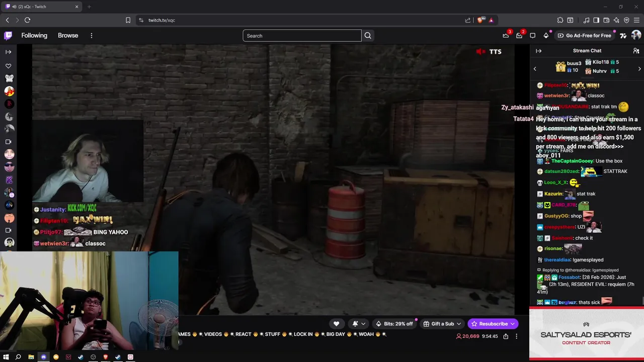Click the search magnifier button
Screen dimensions: 644x362
[x=368, y=36]
